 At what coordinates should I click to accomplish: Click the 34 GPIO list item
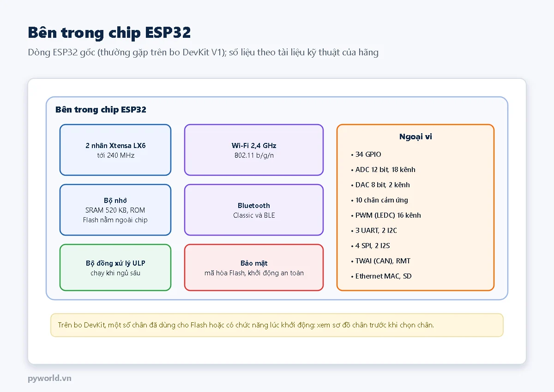coord(366,154)
